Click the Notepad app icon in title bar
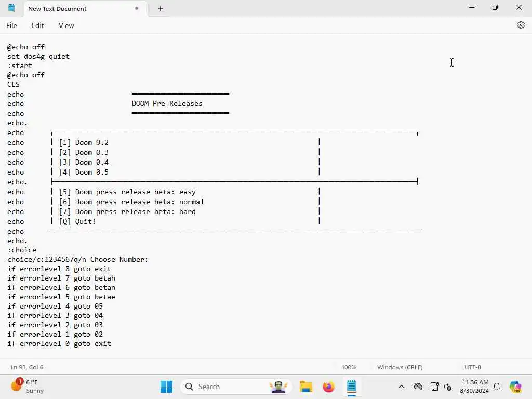Image resolution: width=532 pixels, height=399 pixels. [x=11, y=8]
